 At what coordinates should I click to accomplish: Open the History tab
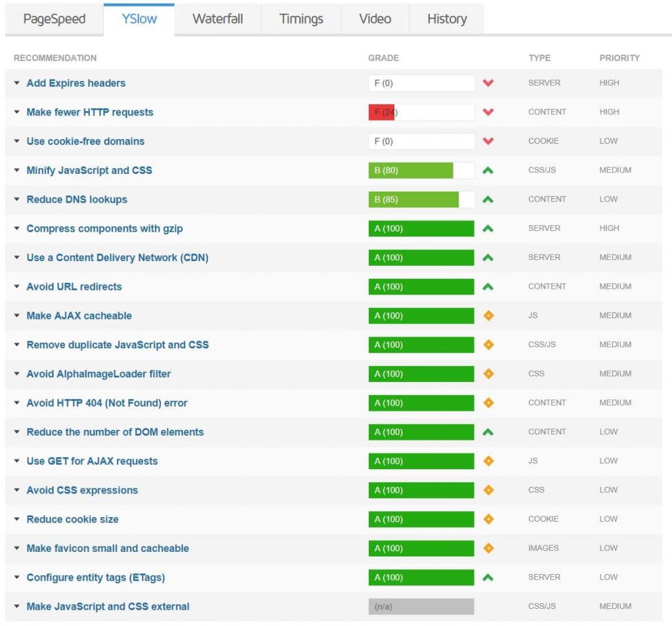click(446, 19)
